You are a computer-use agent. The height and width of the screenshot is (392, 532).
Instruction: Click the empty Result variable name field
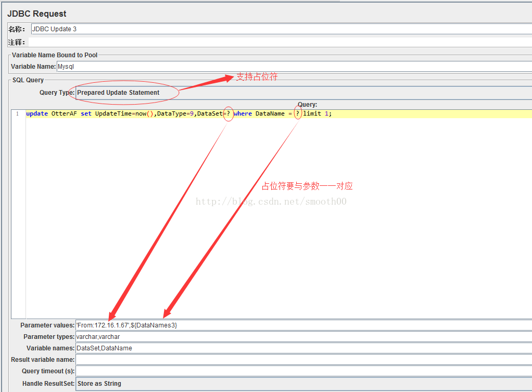(303, 359)
